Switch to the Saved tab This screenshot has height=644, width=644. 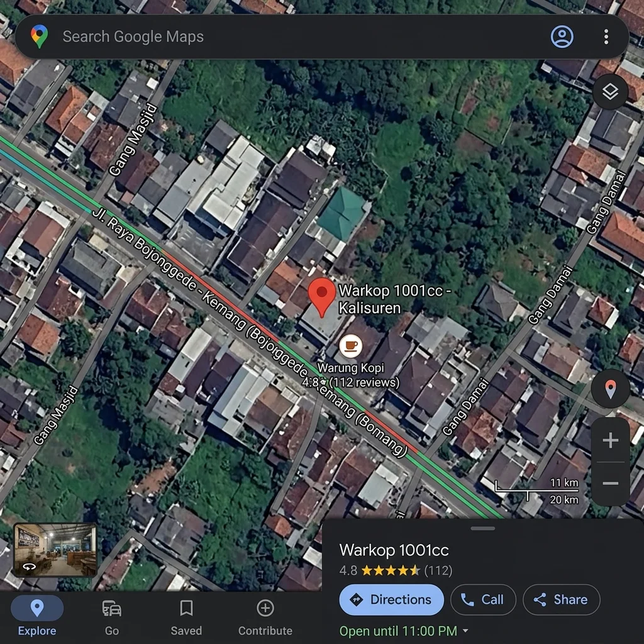[186, 618]
